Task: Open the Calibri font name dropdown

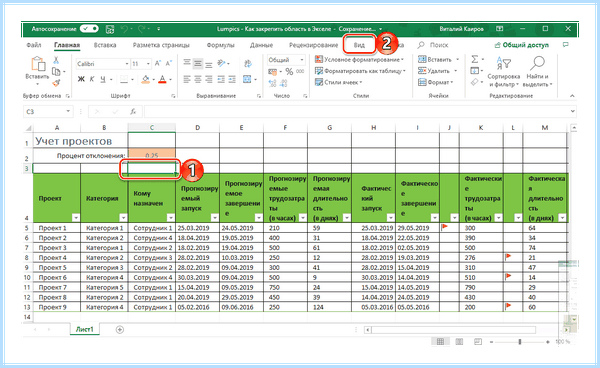Action: (x=127, y=64)
